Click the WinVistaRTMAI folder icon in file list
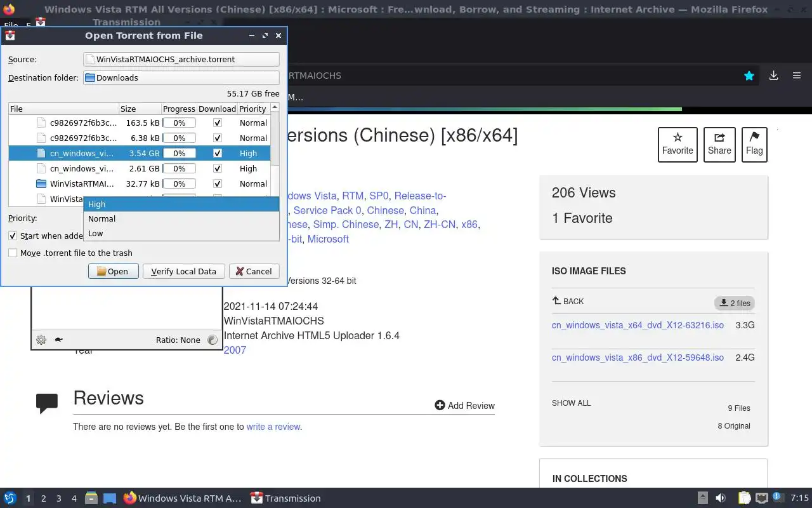The width and height of the screenshot is (812, 508). [x=41, y=184]
